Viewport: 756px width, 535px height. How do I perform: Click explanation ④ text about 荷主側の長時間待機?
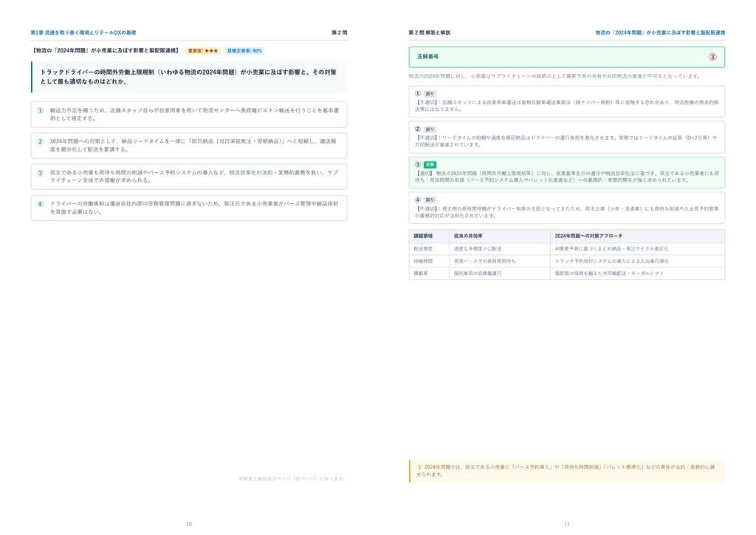(x=567, y=212)
